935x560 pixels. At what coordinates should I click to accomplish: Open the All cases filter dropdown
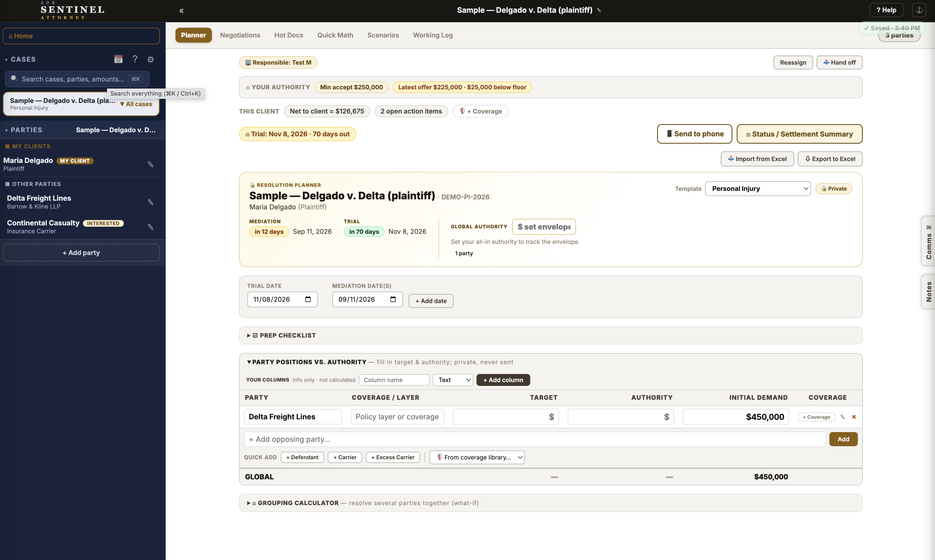(136, 104)
